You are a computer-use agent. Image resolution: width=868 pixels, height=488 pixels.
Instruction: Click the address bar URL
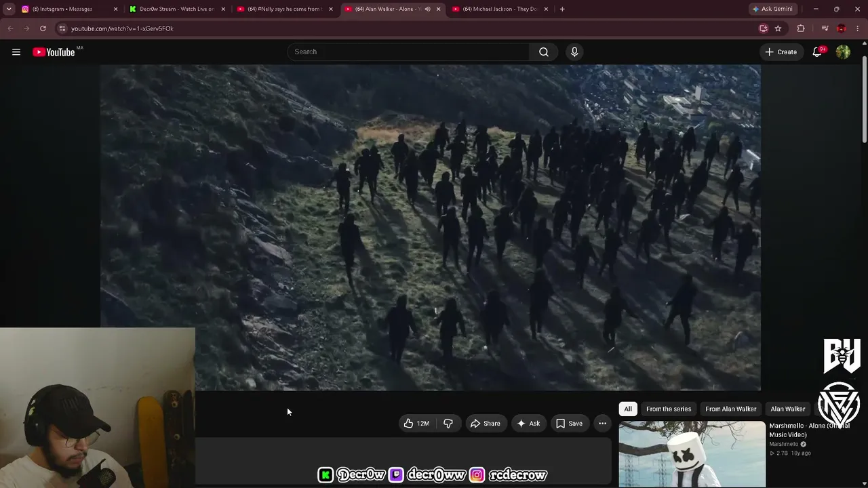point(122,28)
